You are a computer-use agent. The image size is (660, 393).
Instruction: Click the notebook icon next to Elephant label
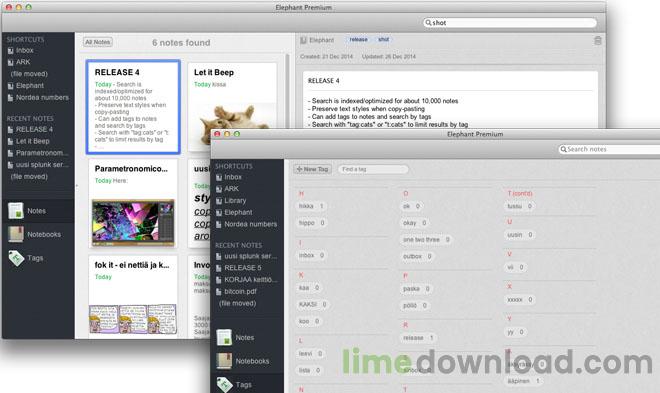(x=303, y=40)
